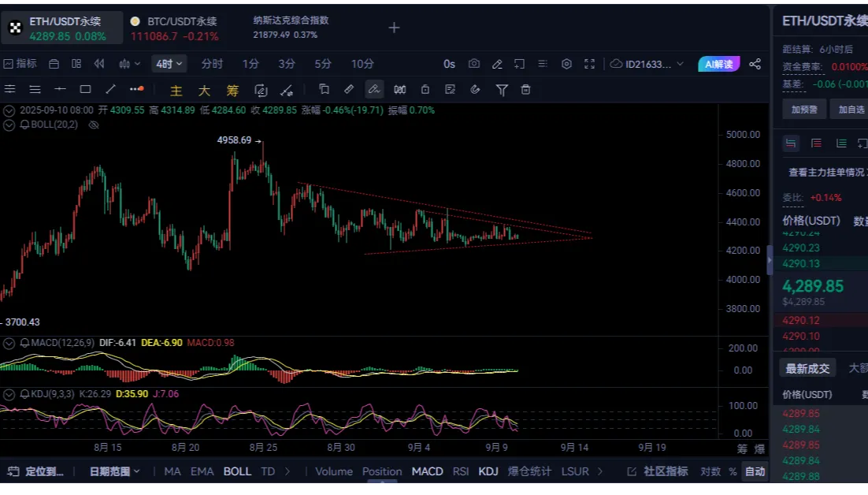Collapse the KDJ(9,3,3) panel chevron
The image size is (868, 495).
(9, 394)
